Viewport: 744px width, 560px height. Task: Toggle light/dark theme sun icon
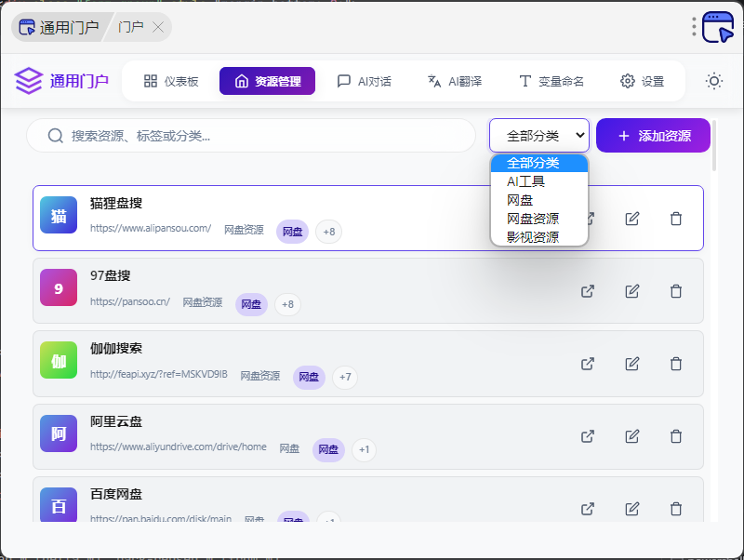click(x=714, y=81)
